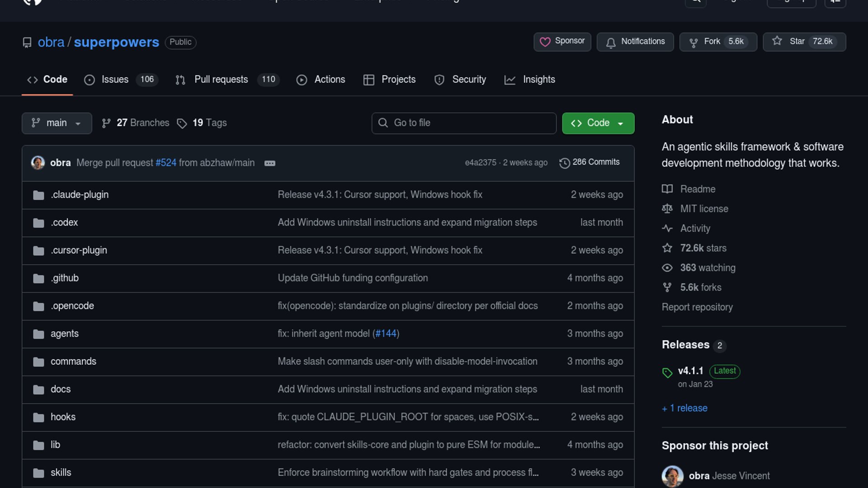Open the green Code dropdown
This screenshot has height=488, width=868.
(598, 123)
